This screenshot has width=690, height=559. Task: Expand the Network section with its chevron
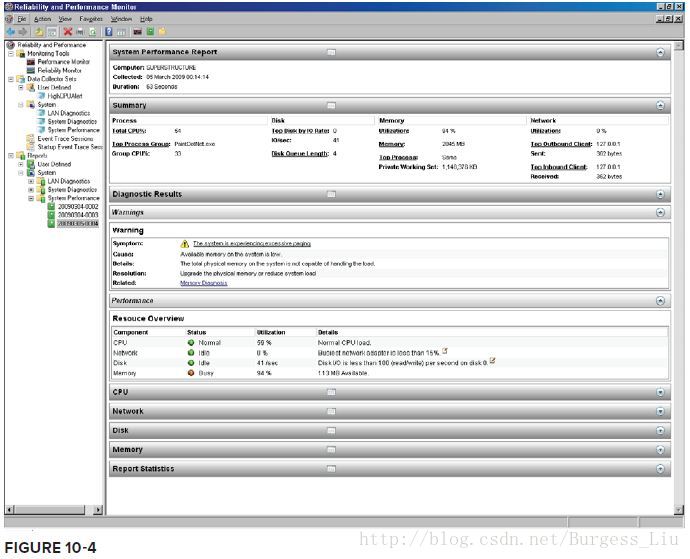[660, 412]
